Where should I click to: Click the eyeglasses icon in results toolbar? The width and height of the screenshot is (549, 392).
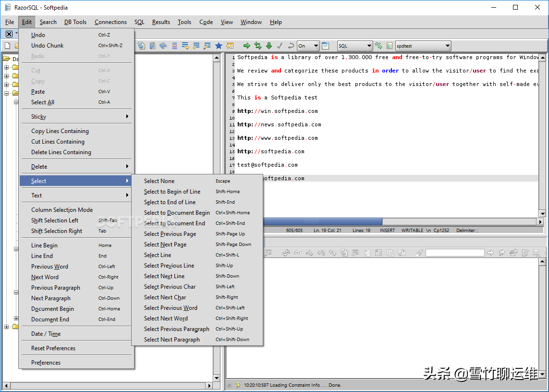click(298, 252)
